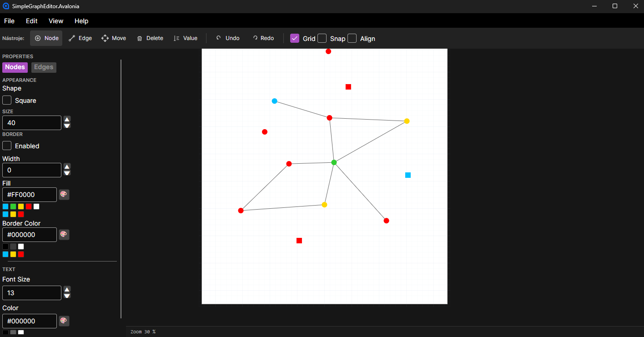
Task: Select the Node tool
Action: point(46,38)
